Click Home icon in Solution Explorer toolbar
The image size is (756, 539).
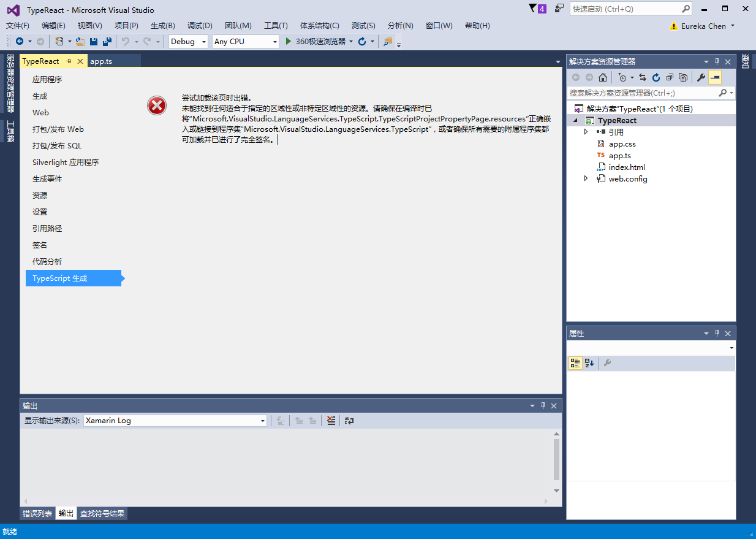(603, 77)
